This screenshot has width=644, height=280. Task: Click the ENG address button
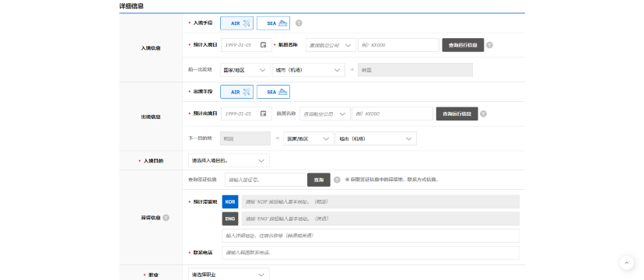(x=230, y=219)
